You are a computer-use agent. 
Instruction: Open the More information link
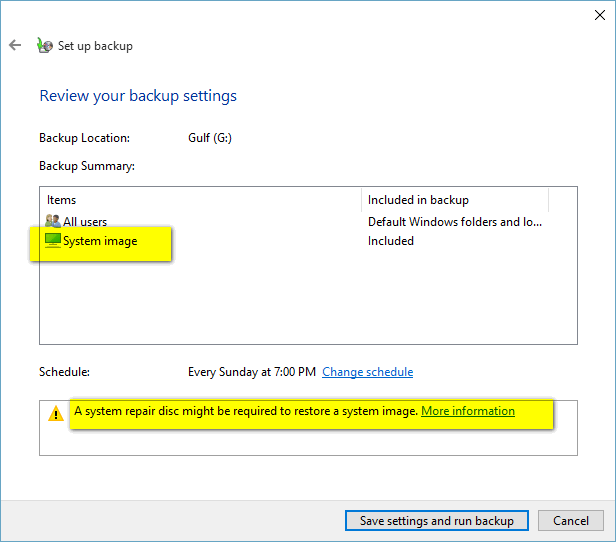point(468,411)
